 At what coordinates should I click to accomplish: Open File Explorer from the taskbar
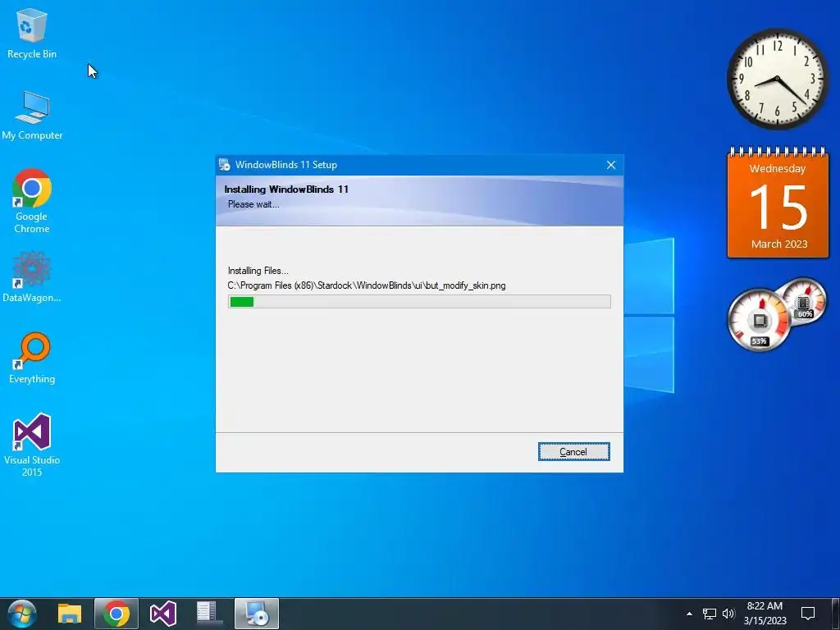70,614
